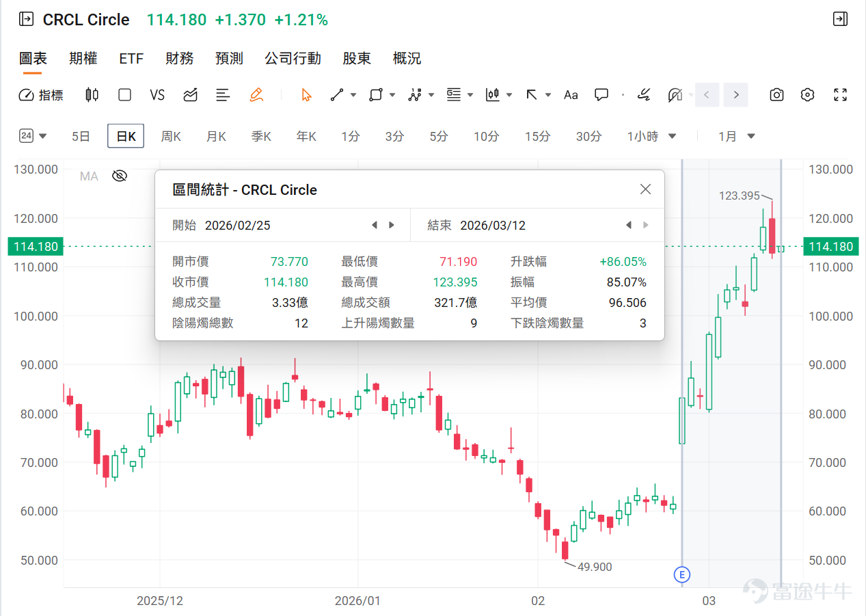Expand the range statistics dropdown arrow

click(510, 95)
